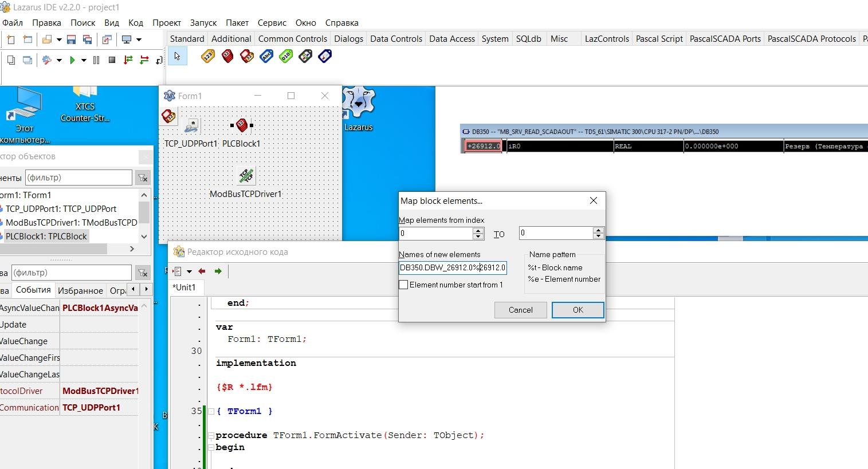The image size is (868, 469).
Task: Open the Open-file recent files dropdown arrow
Action: click(x=58, y=40)
